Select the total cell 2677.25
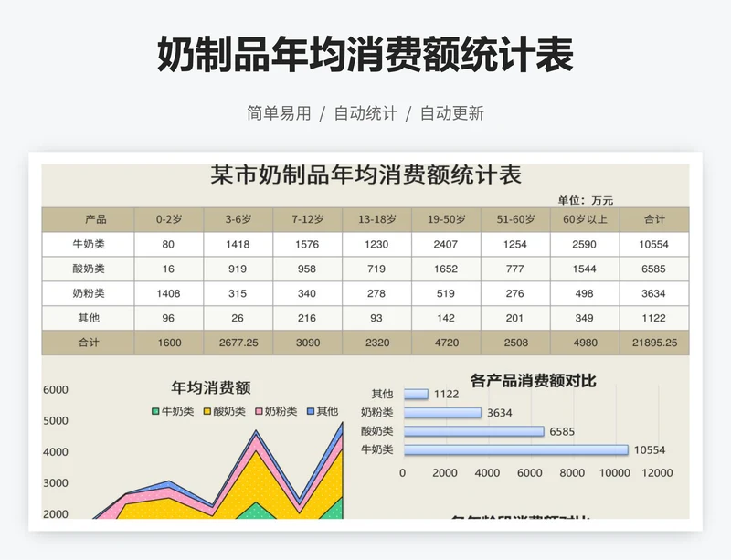Screen dimensions: 731x560 [238, 343]
